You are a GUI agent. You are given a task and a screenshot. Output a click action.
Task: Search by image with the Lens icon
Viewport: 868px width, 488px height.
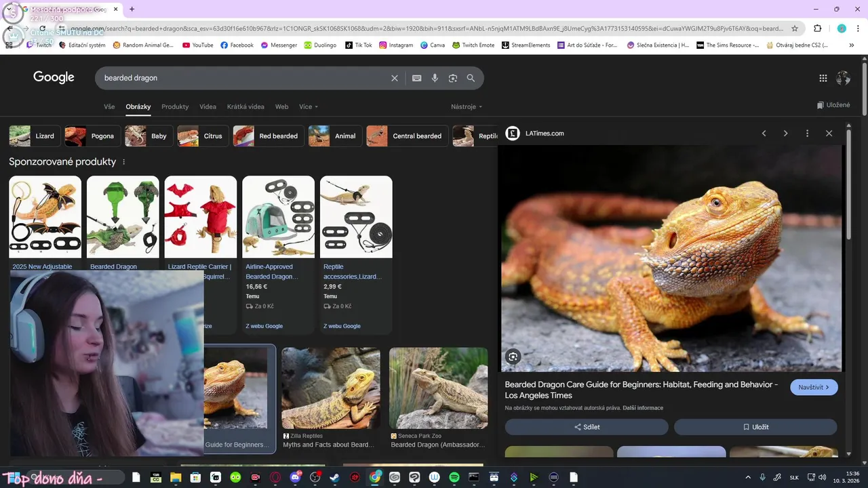click(x=453, y=78)
